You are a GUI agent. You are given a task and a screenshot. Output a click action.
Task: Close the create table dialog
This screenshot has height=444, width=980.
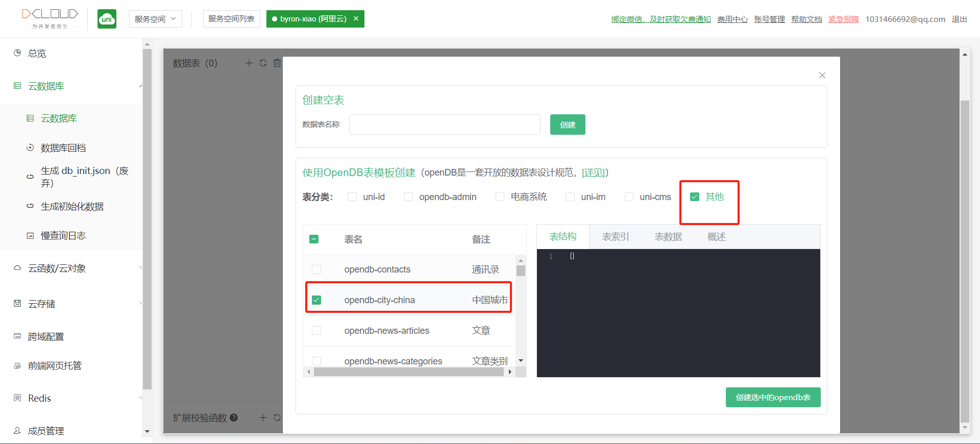(822, 76)
